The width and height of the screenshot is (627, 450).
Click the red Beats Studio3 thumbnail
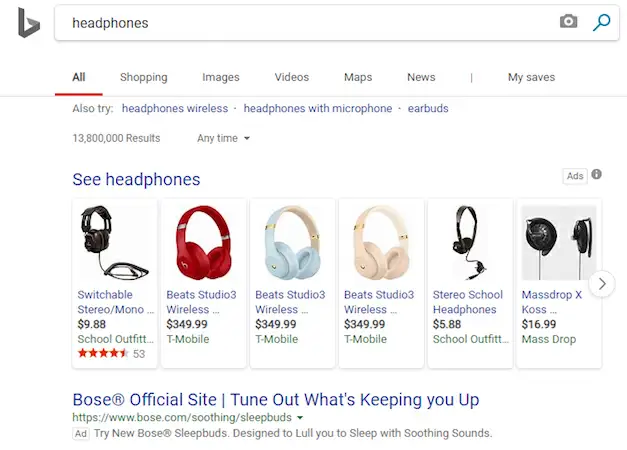tap(202, 243)
